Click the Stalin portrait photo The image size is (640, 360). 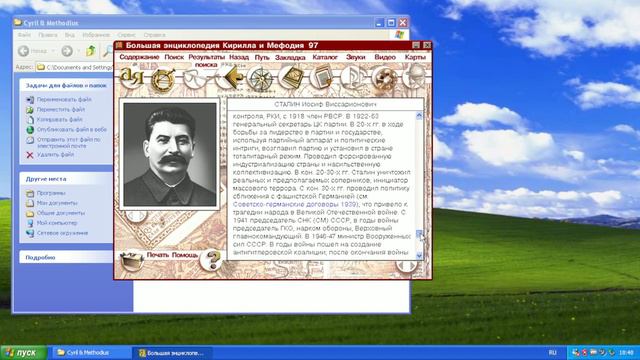(x=170, y=154)
